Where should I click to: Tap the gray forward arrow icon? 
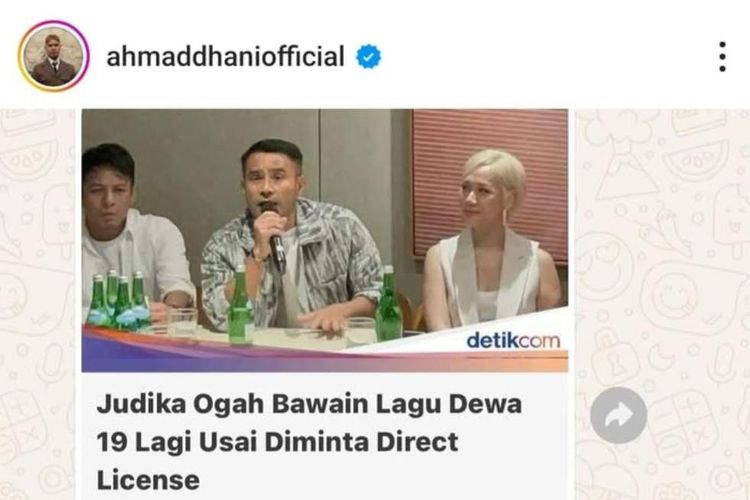pyautogui.click(x=618, y=415)
